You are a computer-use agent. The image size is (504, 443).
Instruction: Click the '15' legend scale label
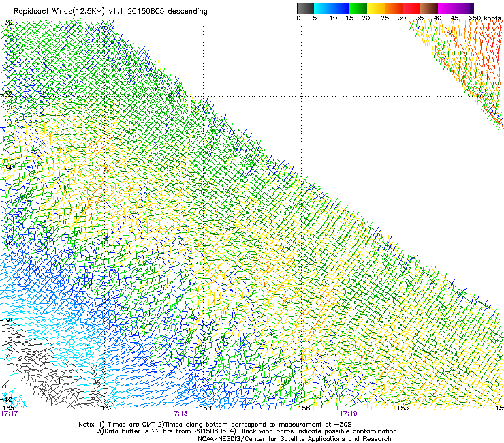pyautogui.click(x=349, y=18)
